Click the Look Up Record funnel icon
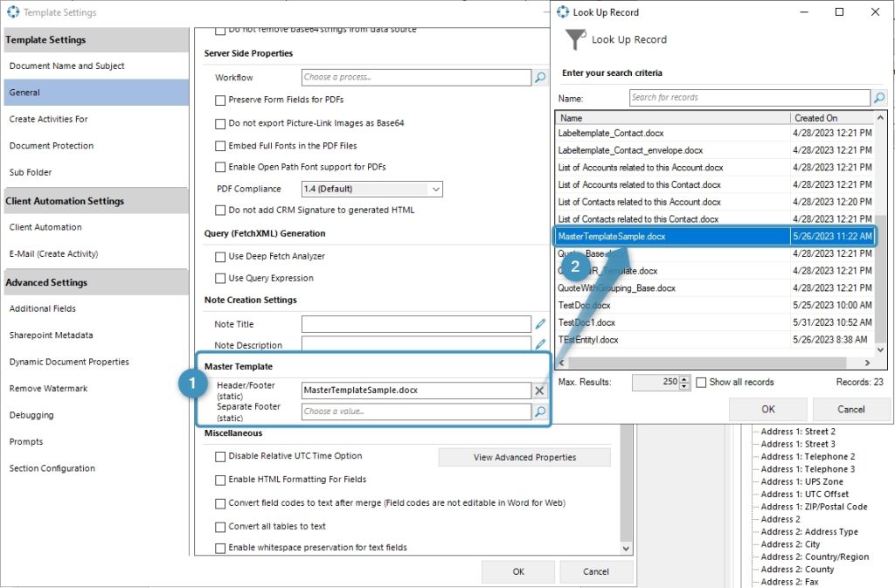Image resolution: width=895 pixels, height=588 pixels. click(575, 39)
